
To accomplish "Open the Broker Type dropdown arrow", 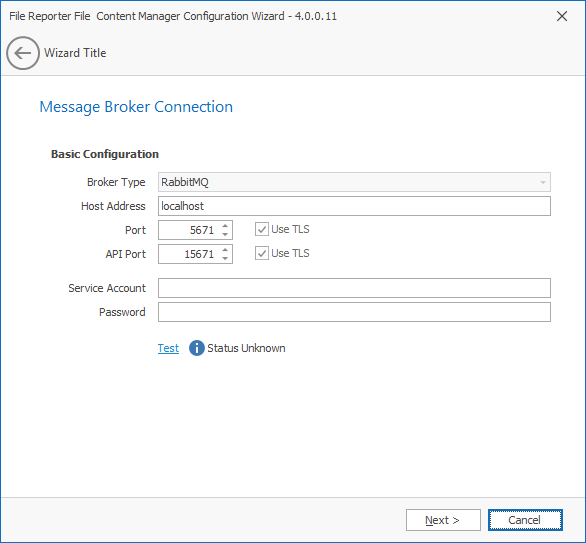I will pos(543,182).
